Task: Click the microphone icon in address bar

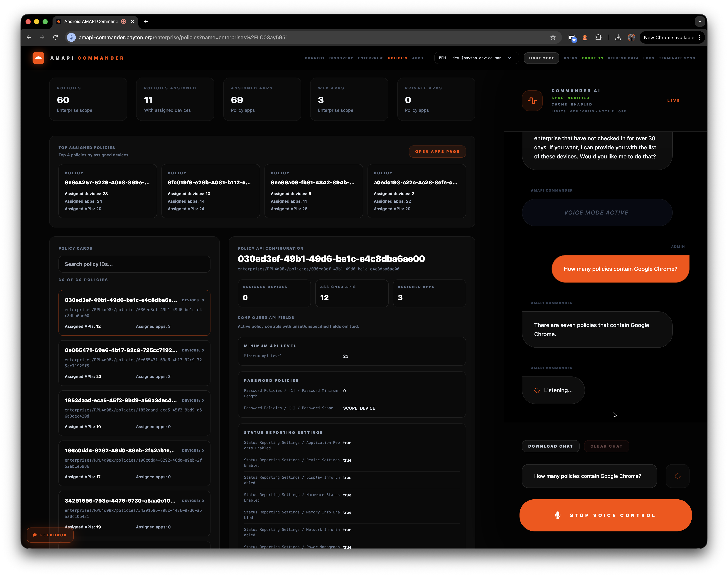Action: 71,37
